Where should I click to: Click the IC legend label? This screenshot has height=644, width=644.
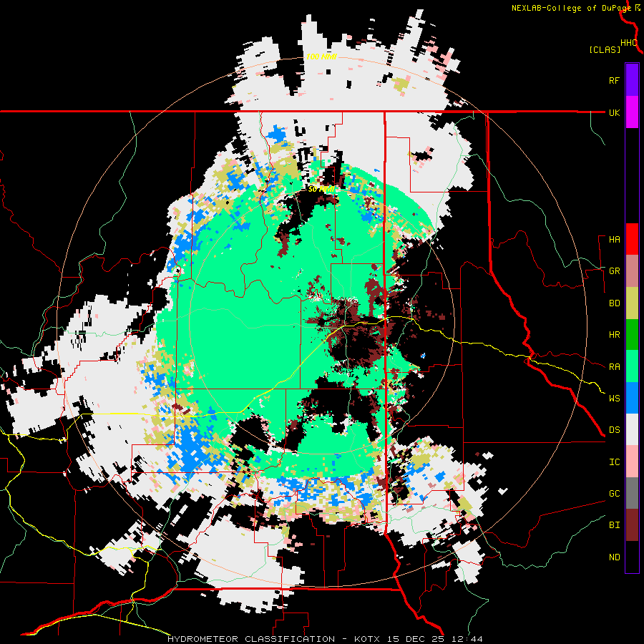click(615, 462)
